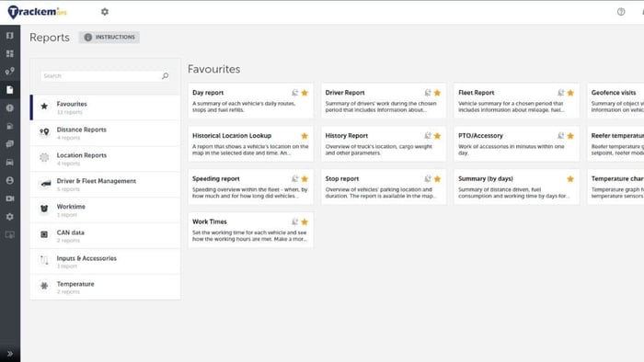Toggle the Speeding report favourite star
This screenshot has width=644, height=362.
coord(305,179)
